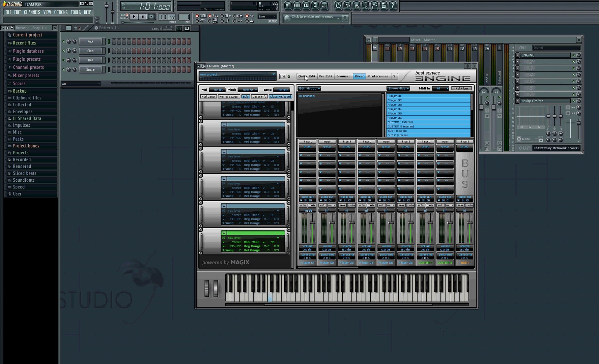
Task: Click the Add Layer button
Action: tap(208, 97)
